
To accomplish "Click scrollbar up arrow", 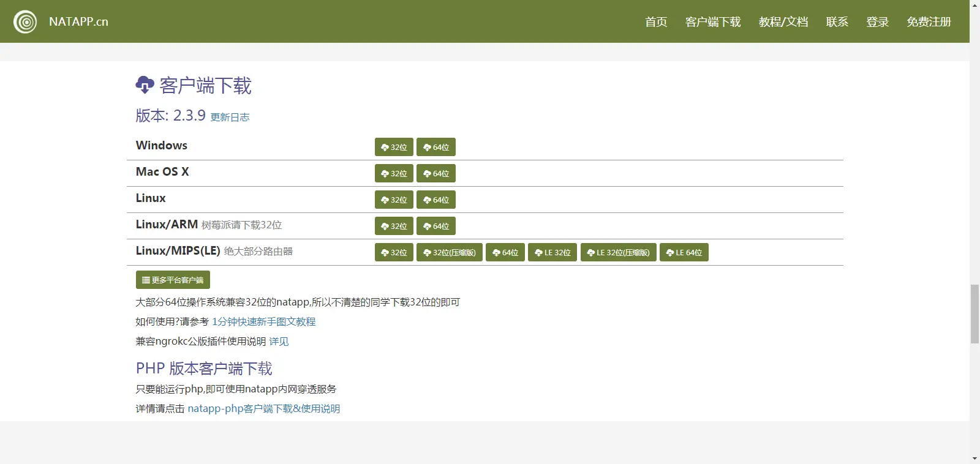I will click(975, 5).
